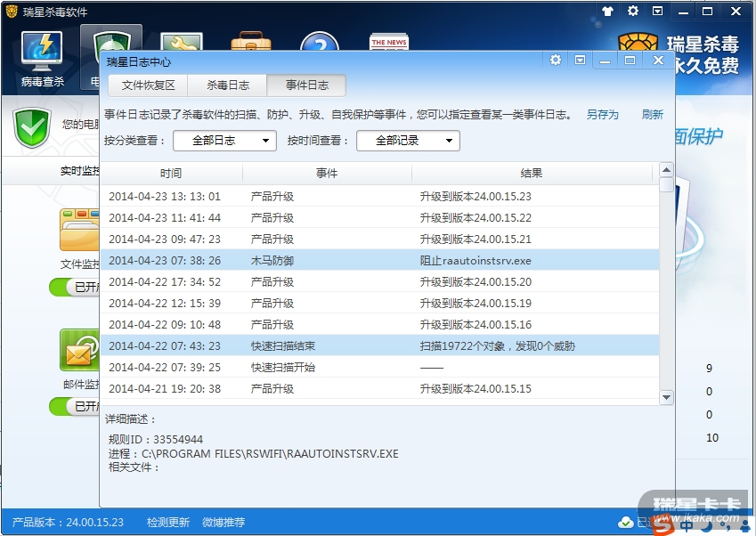Open the 按分类查看 全部日志 dropdown
The width and height of the screenshot is (756, 536).
coord(224,141)
